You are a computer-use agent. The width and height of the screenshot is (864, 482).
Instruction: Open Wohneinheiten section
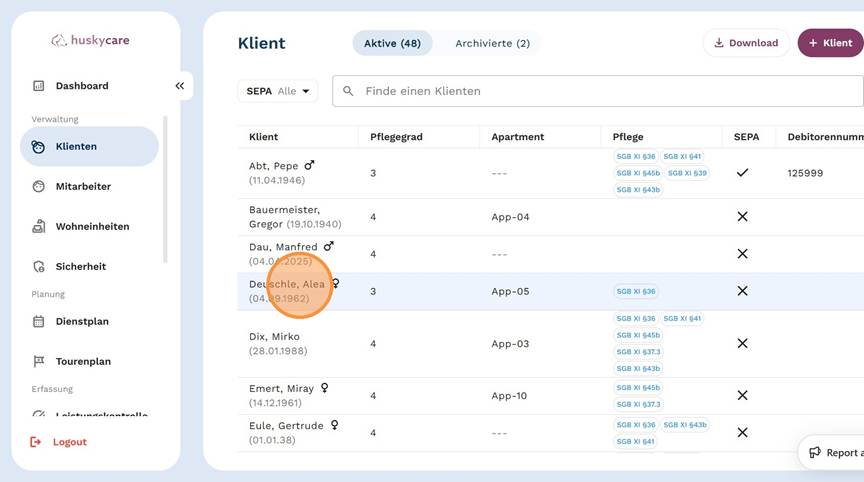(92, 226)
